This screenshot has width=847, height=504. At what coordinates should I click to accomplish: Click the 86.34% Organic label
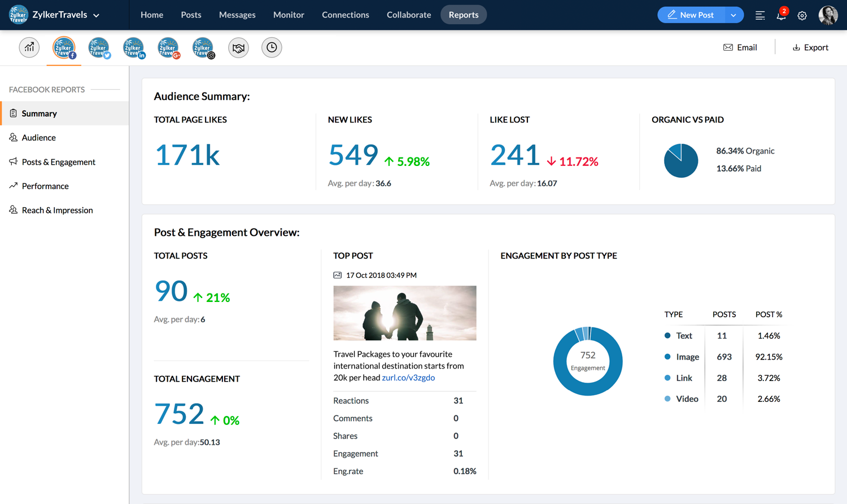(745, 151)
